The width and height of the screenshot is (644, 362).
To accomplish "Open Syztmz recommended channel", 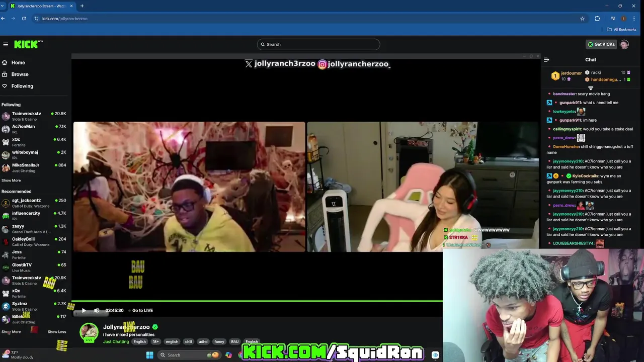I will pos(34,306).
